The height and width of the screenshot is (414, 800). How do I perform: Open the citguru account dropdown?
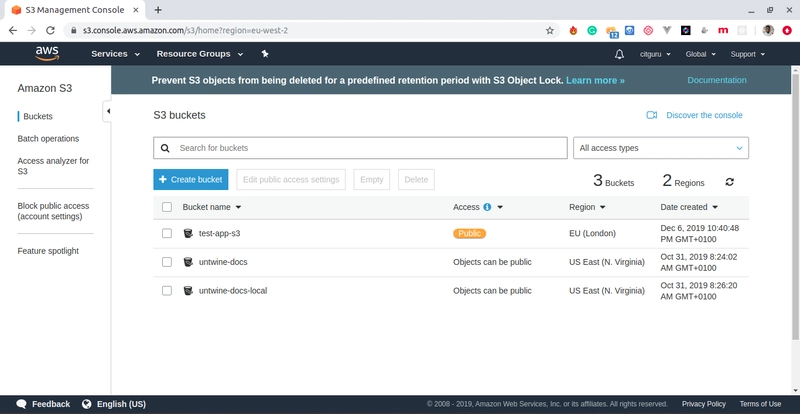[x=655, y=54]
